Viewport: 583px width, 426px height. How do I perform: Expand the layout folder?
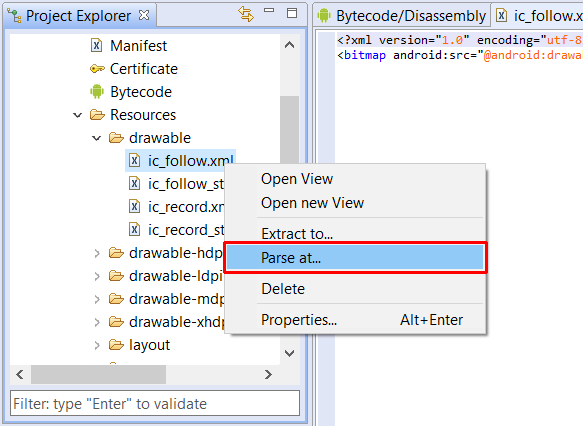[97, 345]
